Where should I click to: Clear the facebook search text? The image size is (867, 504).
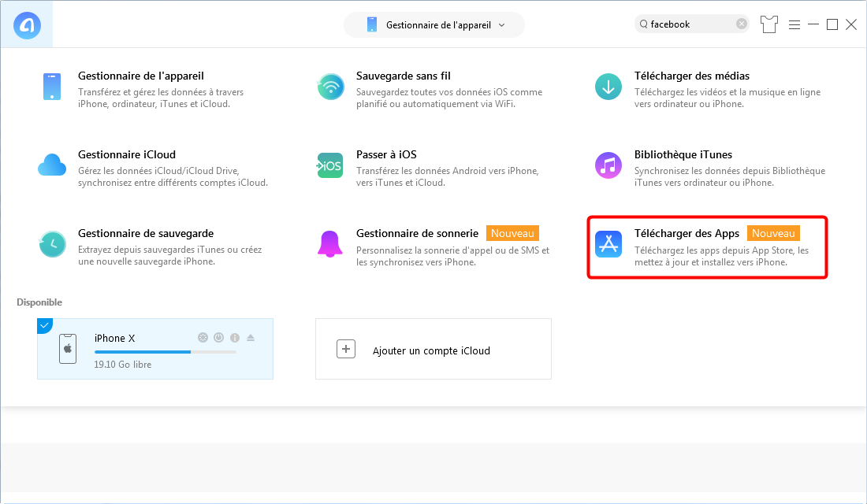[742, 24]
